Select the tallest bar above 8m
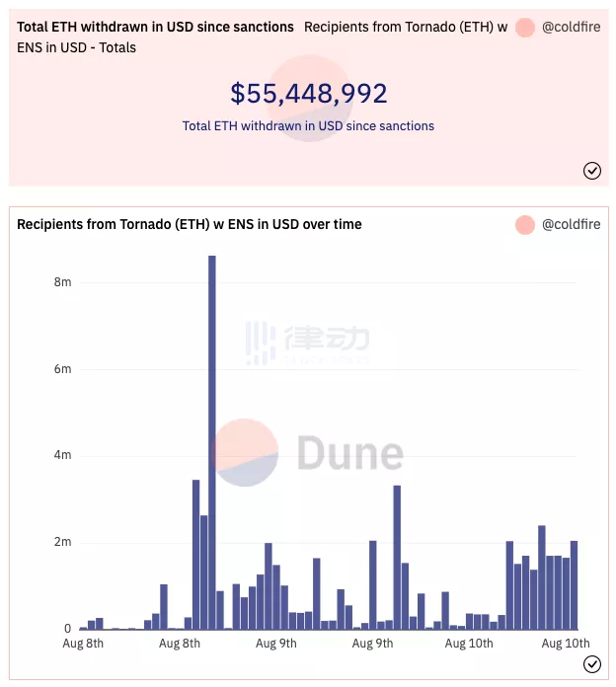Viewport: 616px width, 687px height. (x=212, y=442)
